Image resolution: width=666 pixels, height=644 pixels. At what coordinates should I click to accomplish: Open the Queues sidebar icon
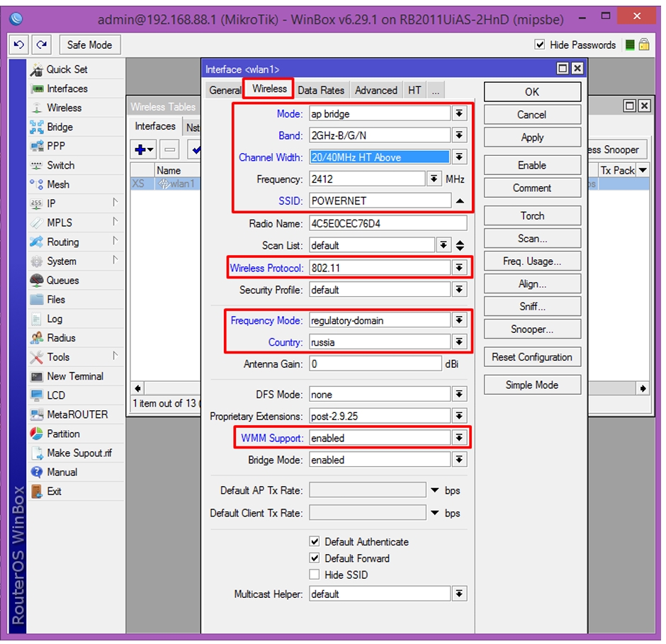37,281
